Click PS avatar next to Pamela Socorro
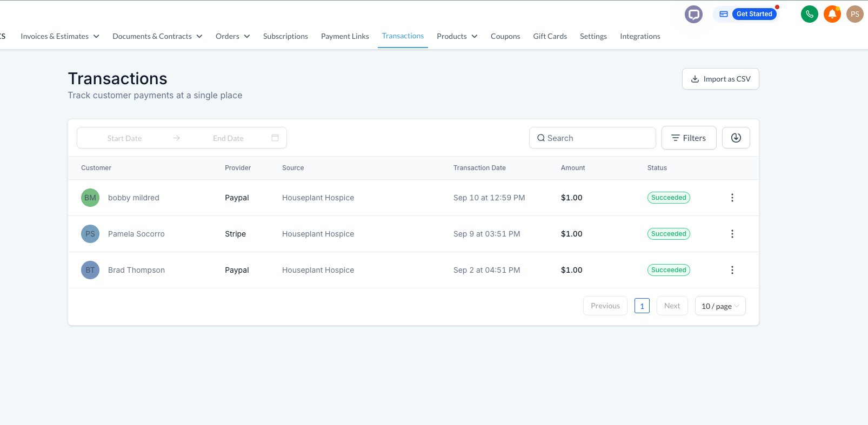Viewport: 868px width, 425px height. tap(90, 234)
